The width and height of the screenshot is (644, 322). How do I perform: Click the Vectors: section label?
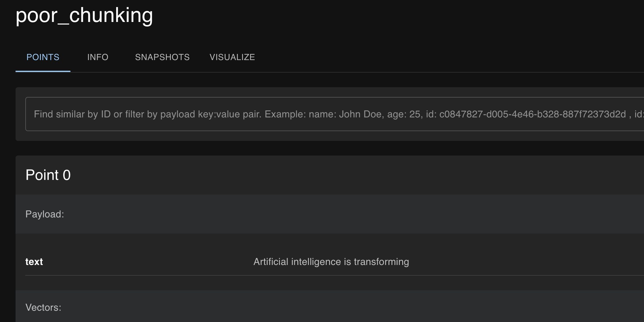[x=43, y=307]
